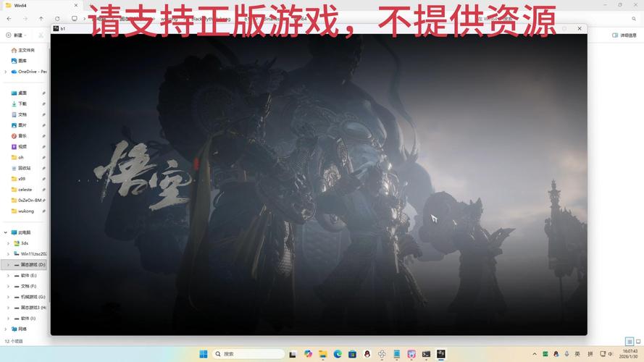The image size is (644, 362).
Task: Expand the 3ds tree node
Action: (x=8, y=243)
